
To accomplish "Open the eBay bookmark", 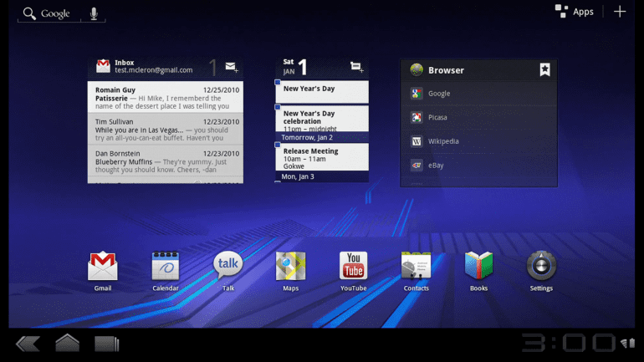I will [479, 166].
